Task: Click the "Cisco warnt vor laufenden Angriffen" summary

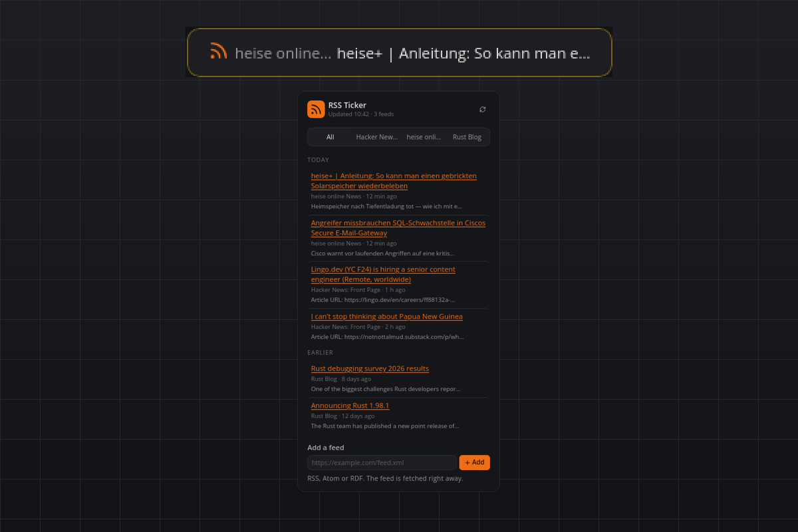Action: 383,253
